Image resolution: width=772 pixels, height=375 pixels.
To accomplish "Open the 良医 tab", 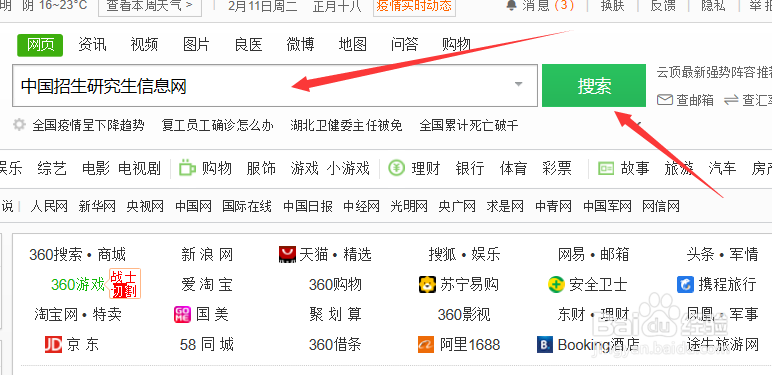I will pyautogui.click(x=249, y=45).
